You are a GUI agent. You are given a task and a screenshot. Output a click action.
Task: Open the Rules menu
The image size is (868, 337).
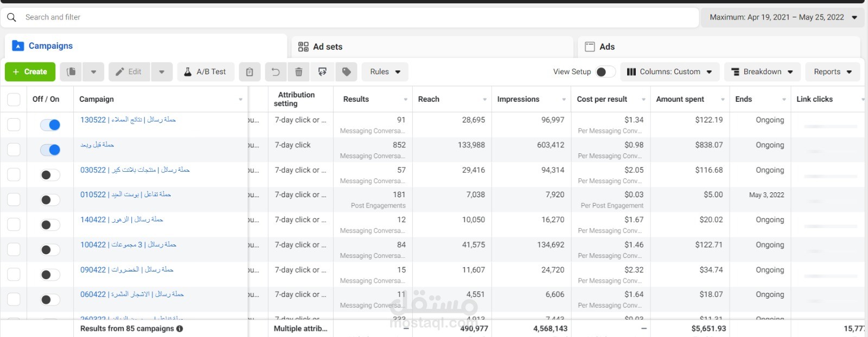[385, 72]
